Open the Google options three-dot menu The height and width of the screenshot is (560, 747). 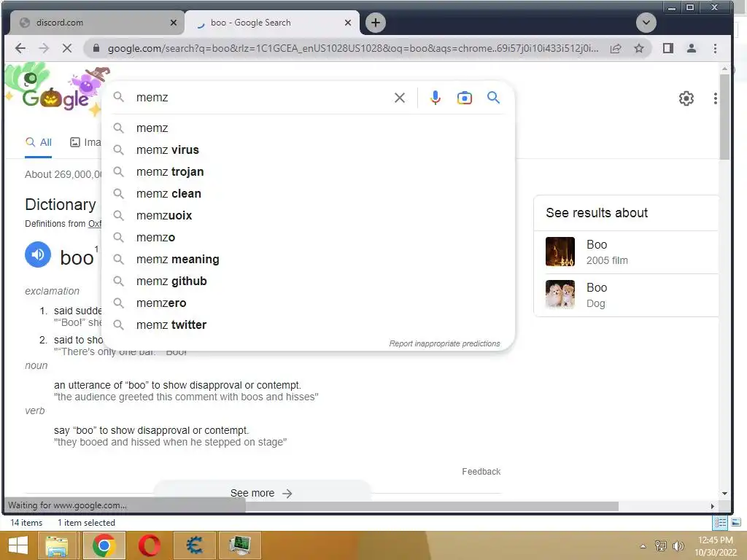click(x=715, y=98)
